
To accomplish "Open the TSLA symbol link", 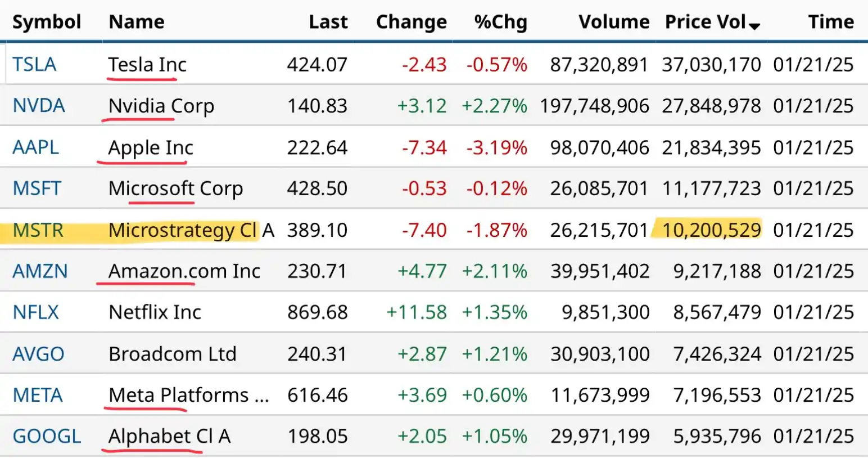I will (34, 65).
